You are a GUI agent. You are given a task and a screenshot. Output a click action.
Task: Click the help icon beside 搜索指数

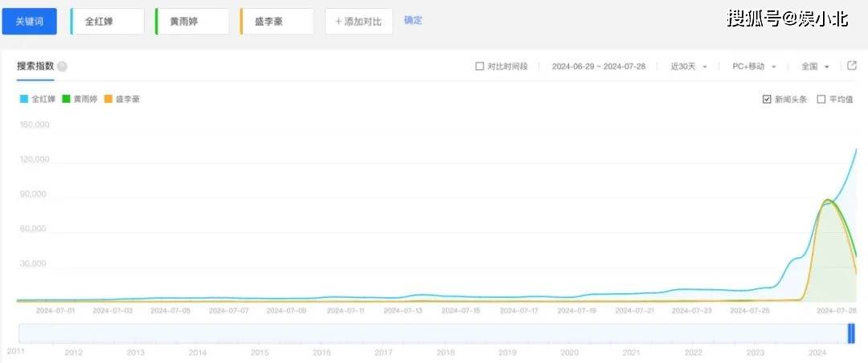point(63,67)
